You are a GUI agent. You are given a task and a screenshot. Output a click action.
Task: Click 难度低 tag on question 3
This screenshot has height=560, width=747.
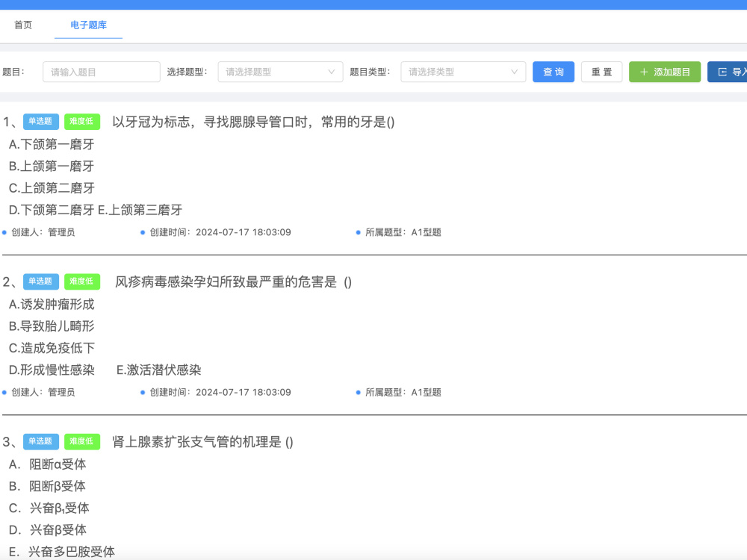point(82,441)
